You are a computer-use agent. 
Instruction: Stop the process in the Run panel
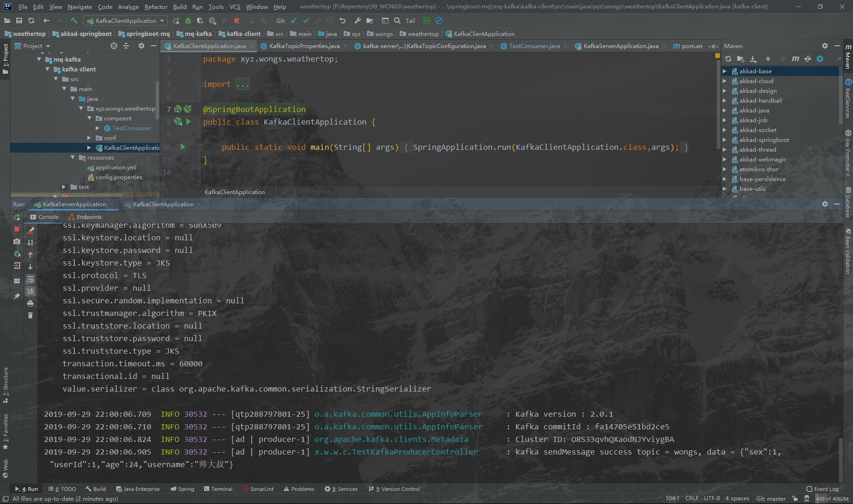(x=17, y=229)
